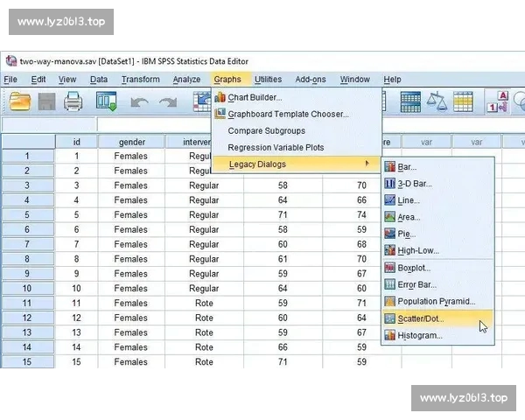
Task: Select the gender column header
Action: coord(131,142)
